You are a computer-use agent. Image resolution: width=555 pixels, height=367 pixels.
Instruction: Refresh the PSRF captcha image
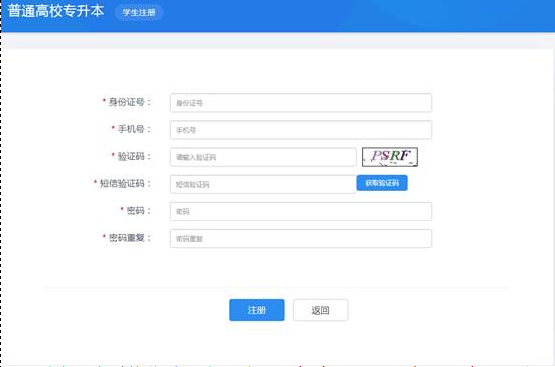point(390,157)
